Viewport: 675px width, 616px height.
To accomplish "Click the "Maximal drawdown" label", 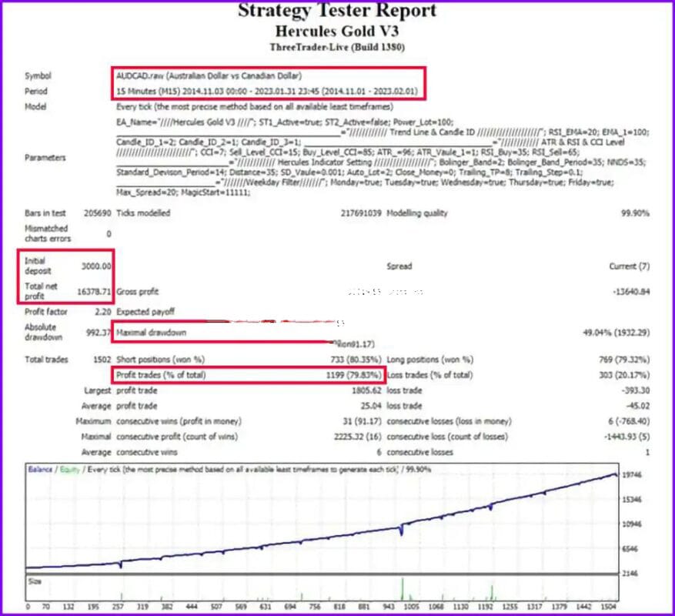I will click(x=151, y=332).
